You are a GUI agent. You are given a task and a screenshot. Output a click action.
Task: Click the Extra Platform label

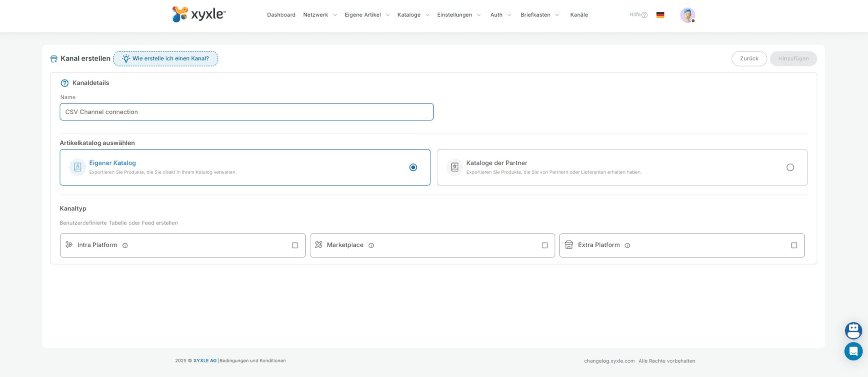[x=599, y=245]
